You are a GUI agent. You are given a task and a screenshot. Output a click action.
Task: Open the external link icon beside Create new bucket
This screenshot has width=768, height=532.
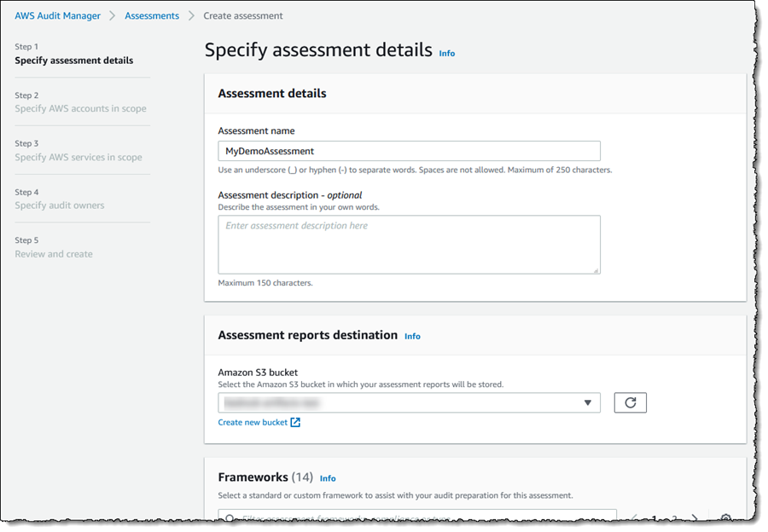(295, 422)
